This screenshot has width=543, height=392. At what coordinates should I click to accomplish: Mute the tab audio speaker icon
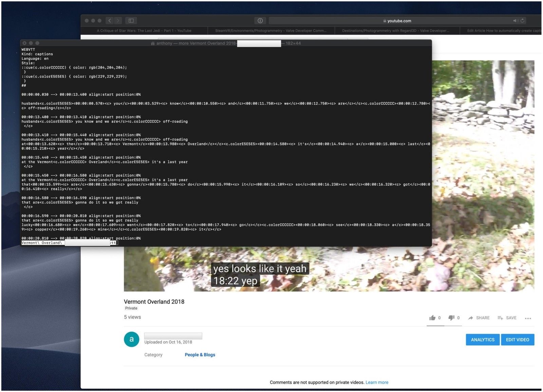515,21
